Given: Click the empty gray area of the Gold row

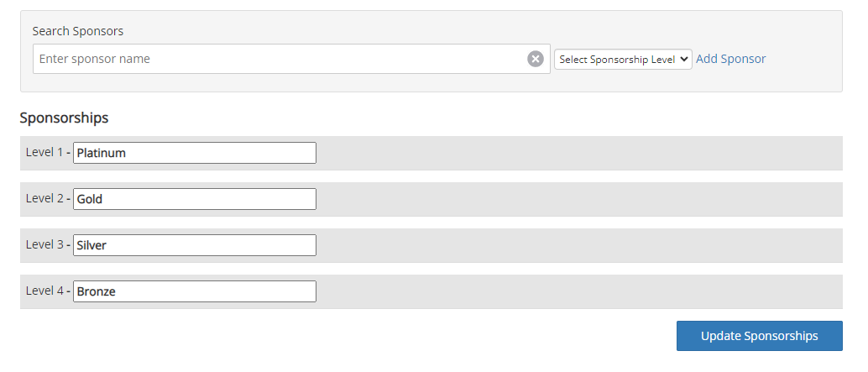Looking at the screenshot, I should (579, 199).
